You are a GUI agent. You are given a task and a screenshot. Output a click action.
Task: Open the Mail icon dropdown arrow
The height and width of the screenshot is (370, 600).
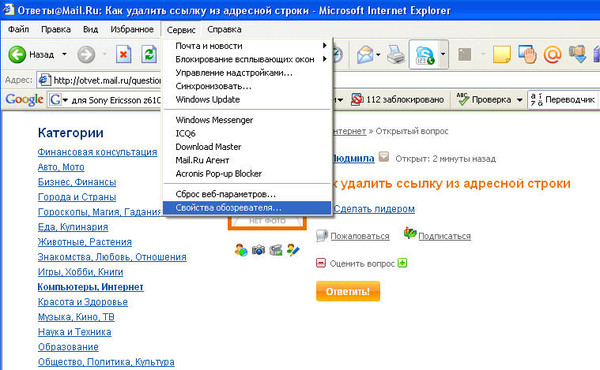378,55
